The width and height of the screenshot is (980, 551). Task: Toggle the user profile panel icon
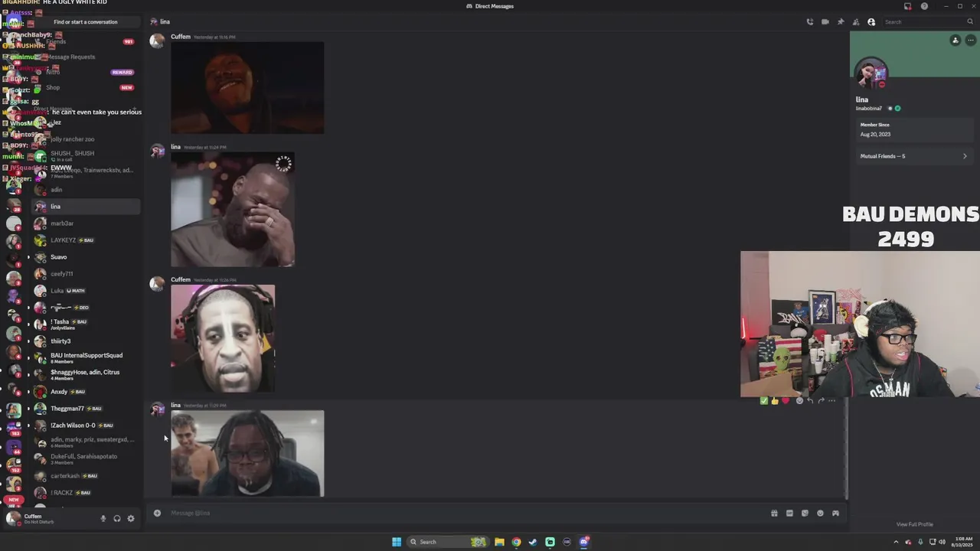click(871, 21)
